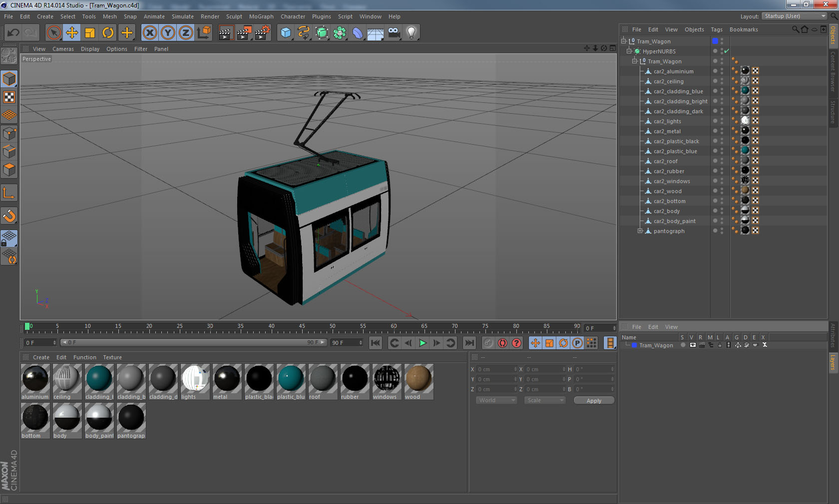839x504 pixels.
Task: Click the Enable Snap magnet icon
Action: (x=9, y=216)
